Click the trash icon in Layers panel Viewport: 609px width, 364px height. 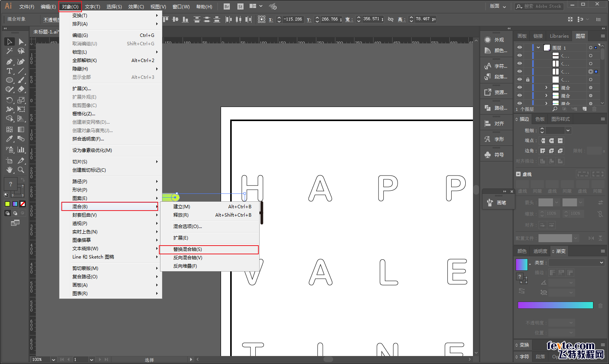[594, 109]
